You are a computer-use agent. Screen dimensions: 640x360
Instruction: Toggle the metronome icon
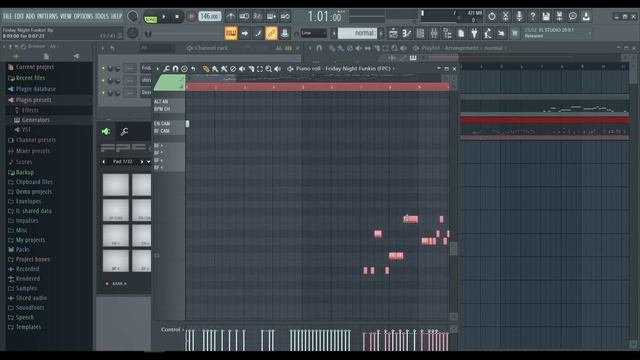(231, 16)
